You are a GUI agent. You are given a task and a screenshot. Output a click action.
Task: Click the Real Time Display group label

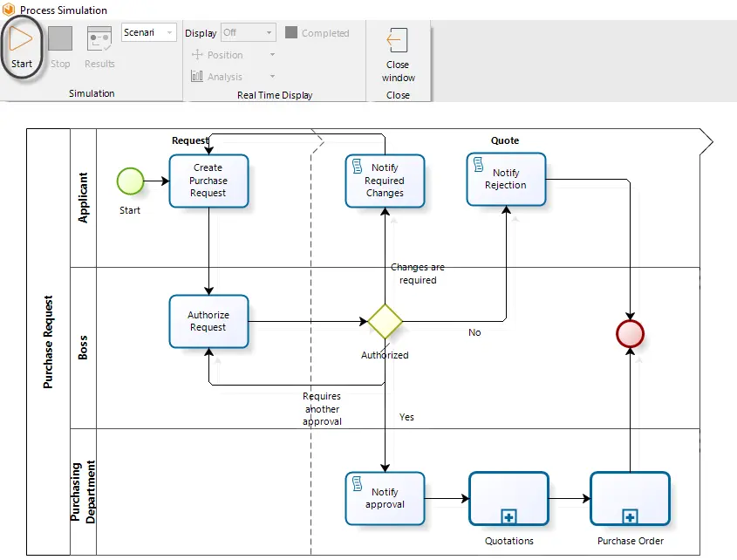pos(275,95)
